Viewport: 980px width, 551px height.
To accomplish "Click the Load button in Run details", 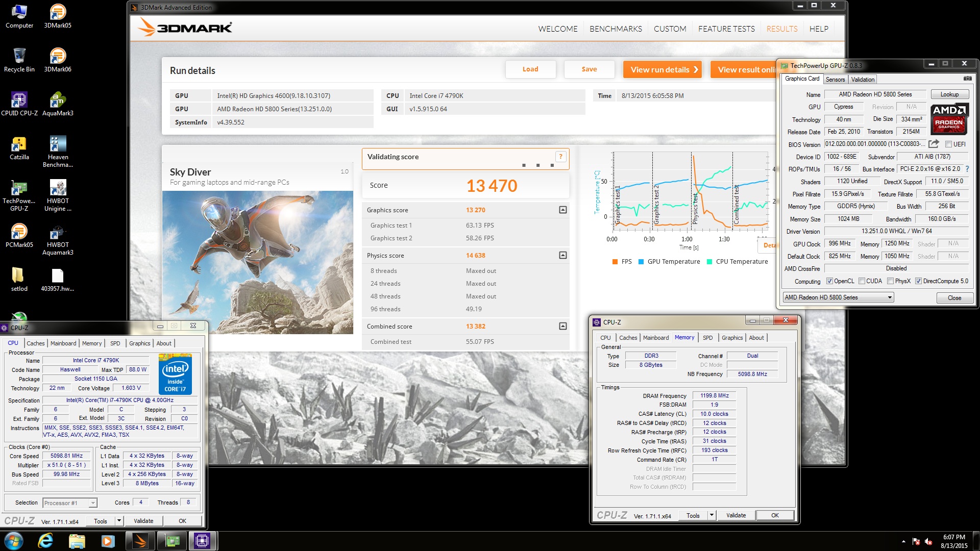I will coord(530,69).
